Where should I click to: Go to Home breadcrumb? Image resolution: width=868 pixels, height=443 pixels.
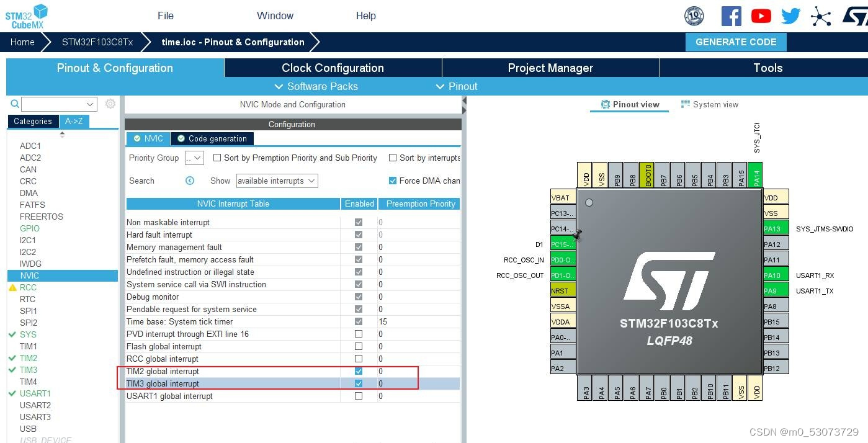click(x=22, y=42)
